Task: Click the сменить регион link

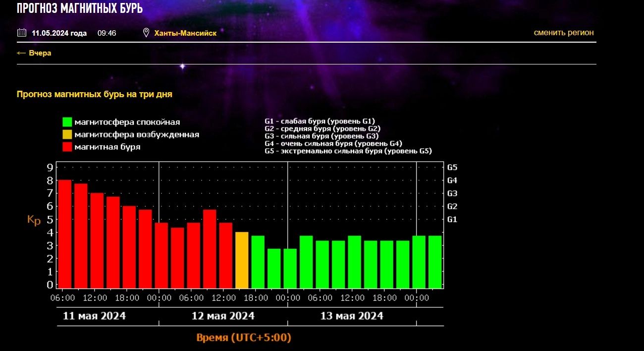Action: point(564,33)
